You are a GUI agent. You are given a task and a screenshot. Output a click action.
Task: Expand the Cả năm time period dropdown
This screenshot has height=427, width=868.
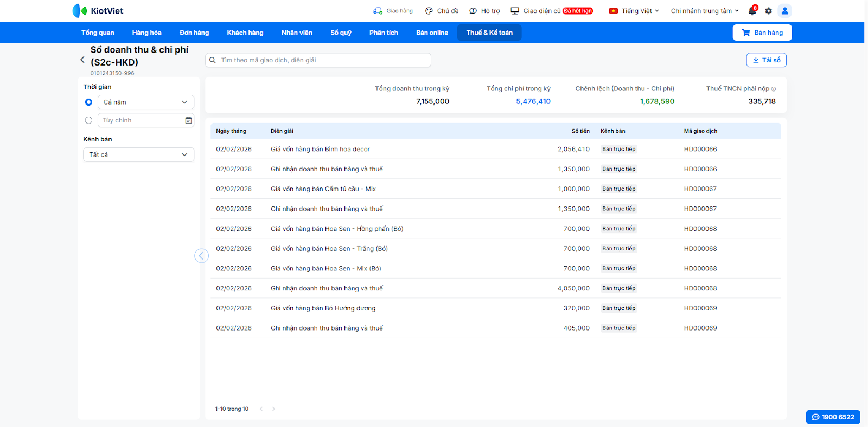(x=145, y=102)
